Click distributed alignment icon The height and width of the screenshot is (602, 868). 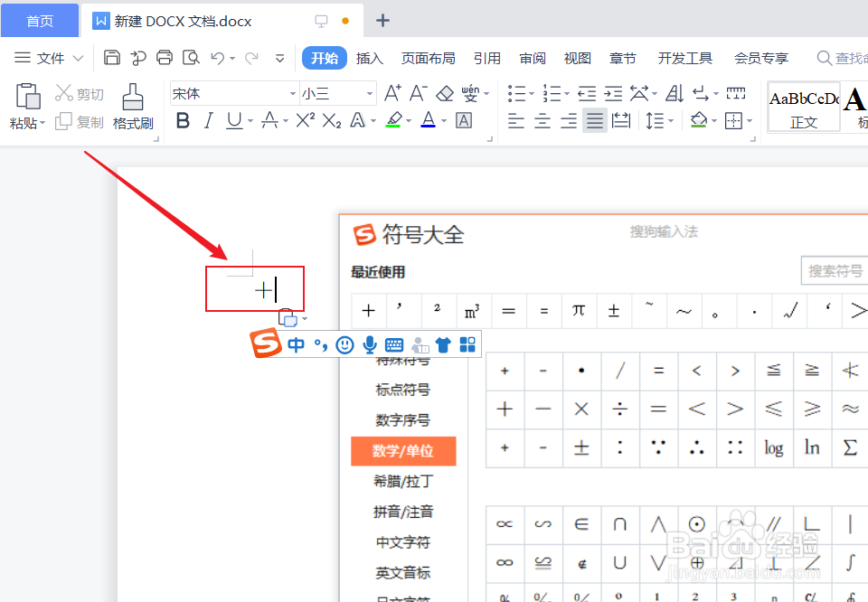(x=621, y=120)
